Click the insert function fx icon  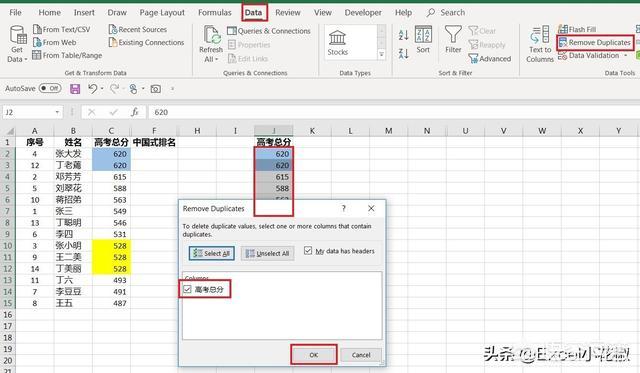(134, 112)
